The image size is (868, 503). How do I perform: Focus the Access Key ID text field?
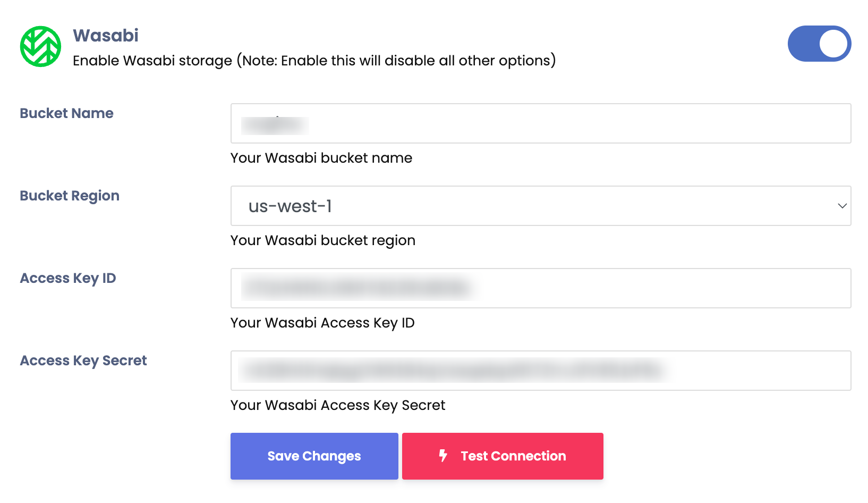(x=540, y=288)
